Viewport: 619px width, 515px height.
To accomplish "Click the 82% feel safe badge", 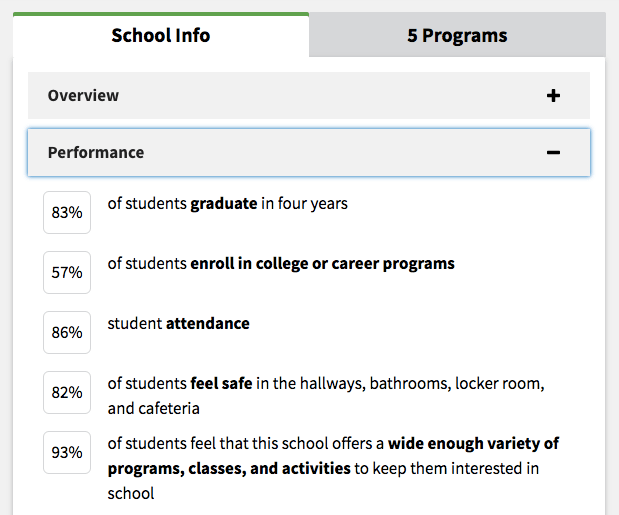I will point(67,393).
